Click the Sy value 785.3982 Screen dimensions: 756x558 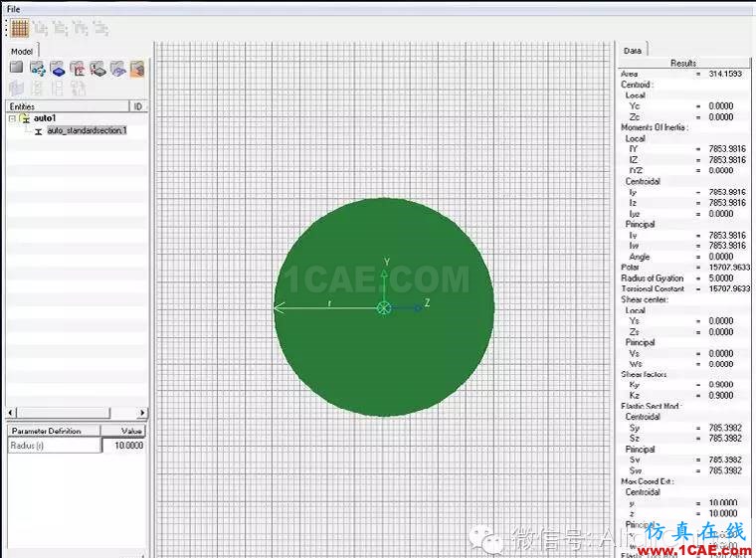pos(725,428)
